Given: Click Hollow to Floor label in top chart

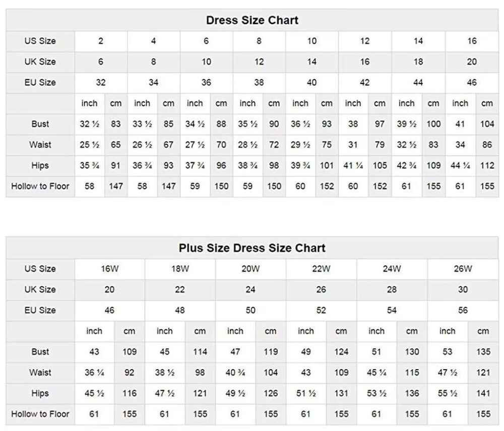Looking at the screenshot, I should [40, 186].
